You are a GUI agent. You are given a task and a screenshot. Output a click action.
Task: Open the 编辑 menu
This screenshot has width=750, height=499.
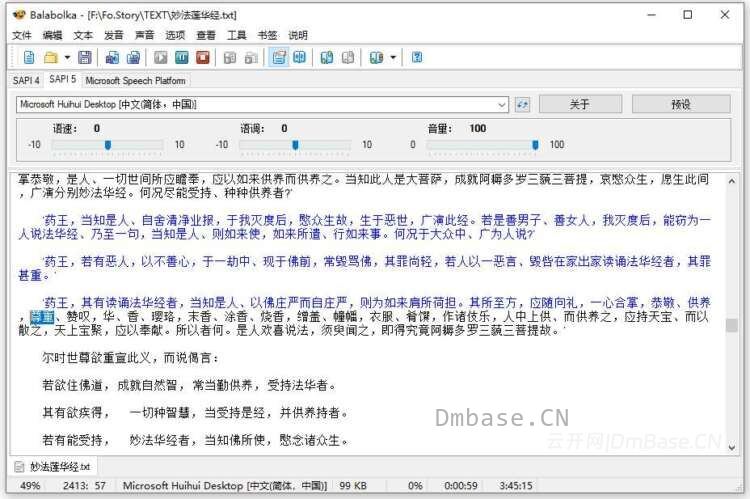(52, 35)
